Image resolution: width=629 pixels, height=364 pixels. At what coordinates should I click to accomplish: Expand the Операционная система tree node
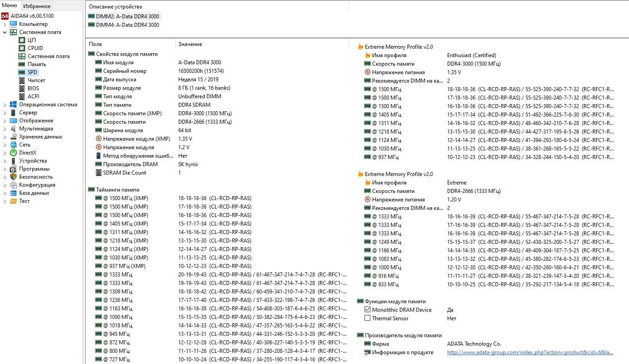(x=5, y=105)
